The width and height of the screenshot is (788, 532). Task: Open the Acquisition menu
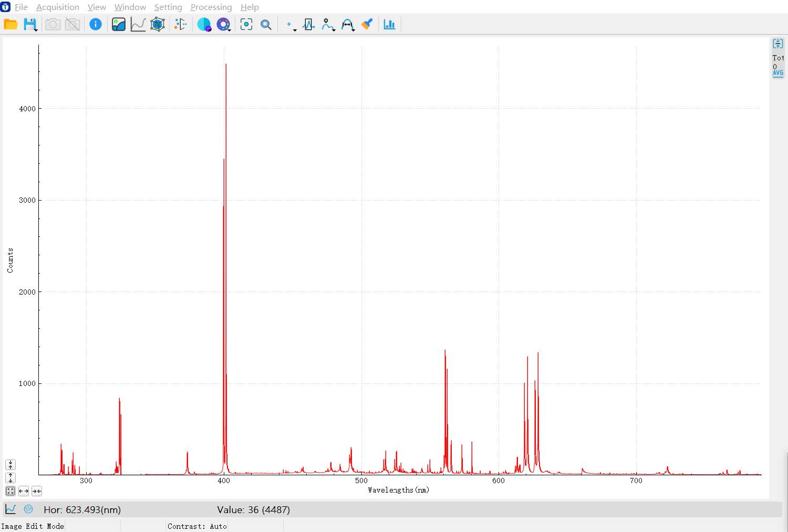(58, 7)
